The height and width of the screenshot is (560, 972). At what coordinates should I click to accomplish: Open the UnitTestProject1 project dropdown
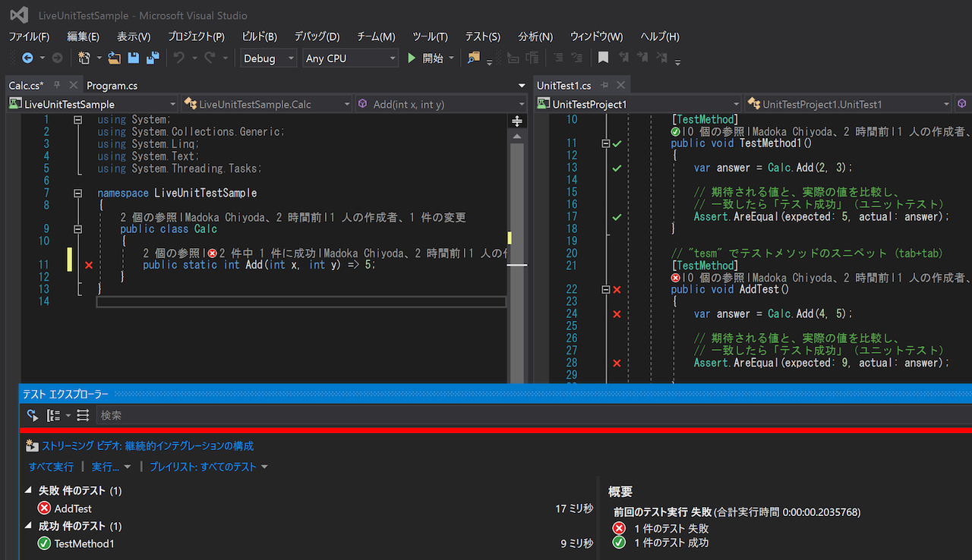pyautogui.click(x=638, y=104)
